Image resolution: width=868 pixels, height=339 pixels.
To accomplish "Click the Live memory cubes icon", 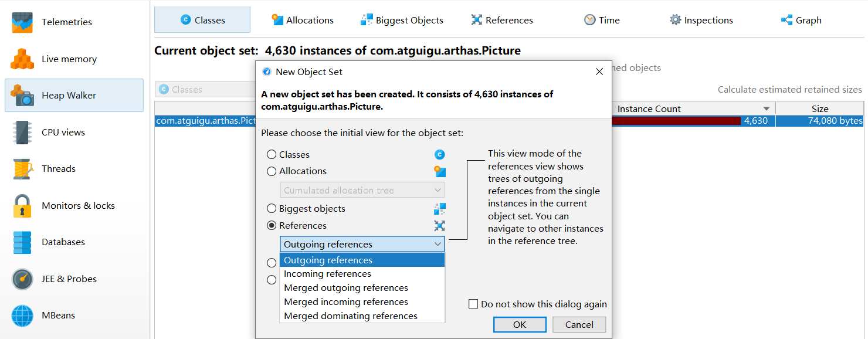I will tap(23, 59).
